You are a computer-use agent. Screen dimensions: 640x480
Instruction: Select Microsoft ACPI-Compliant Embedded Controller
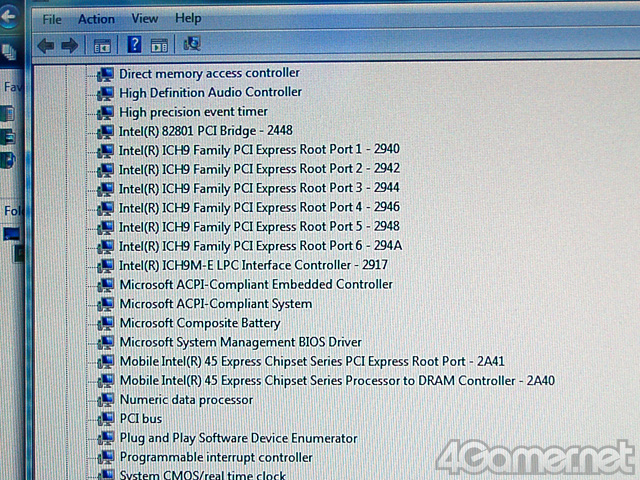256,284
